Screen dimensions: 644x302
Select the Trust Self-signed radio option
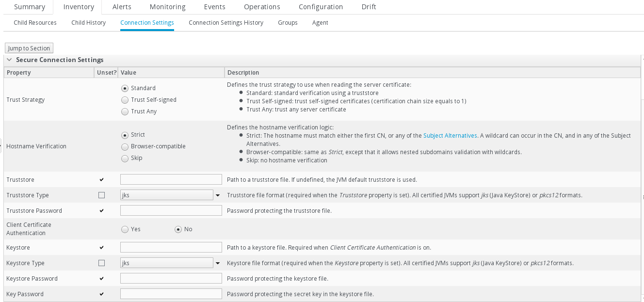[x=125, y=100]
